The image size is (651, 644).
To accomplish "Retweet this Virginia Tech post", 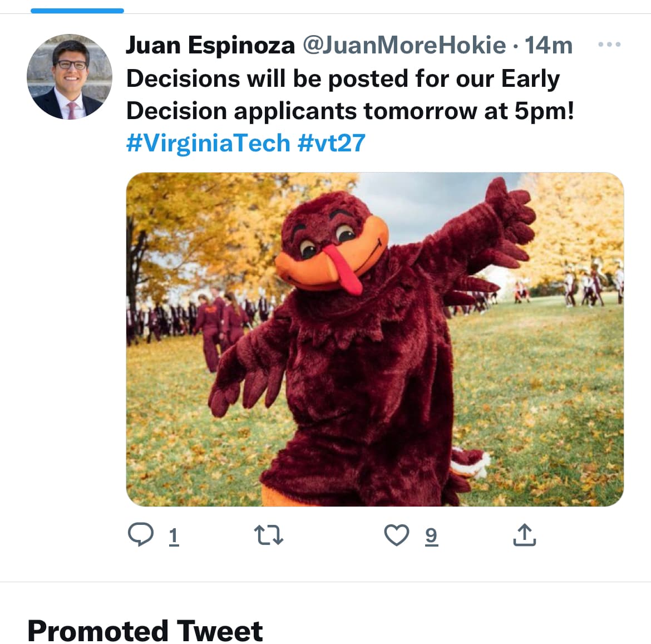I will 269,535.
